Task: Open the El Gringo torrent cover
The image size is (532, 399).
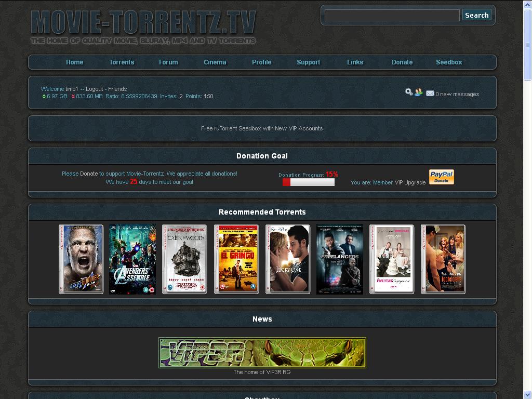Action: pos(236,259)
